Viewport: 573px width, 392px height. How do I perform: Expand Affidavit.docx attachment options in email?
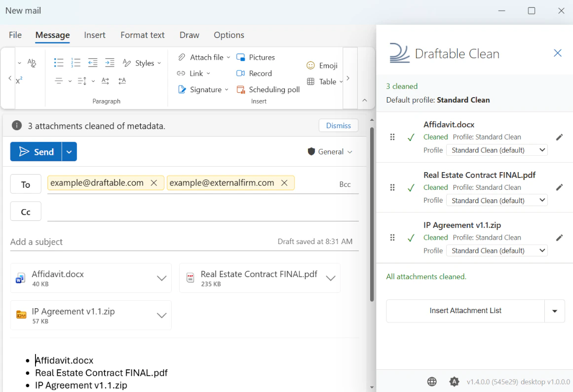(x=161, y=278)
